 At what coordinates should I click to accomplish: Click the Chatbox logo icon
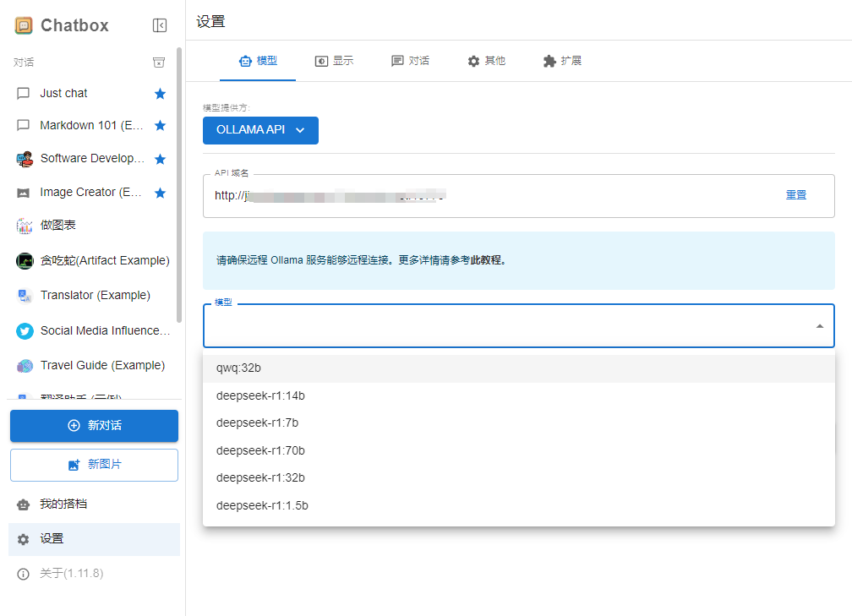pos(24,25)
